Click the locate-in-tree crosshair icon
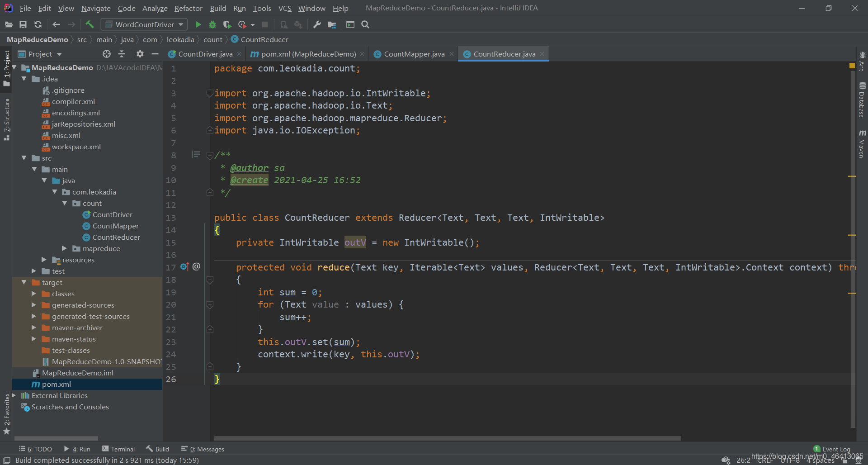The width and height of the screenshot is (868, 465). (x=107, y=54)
